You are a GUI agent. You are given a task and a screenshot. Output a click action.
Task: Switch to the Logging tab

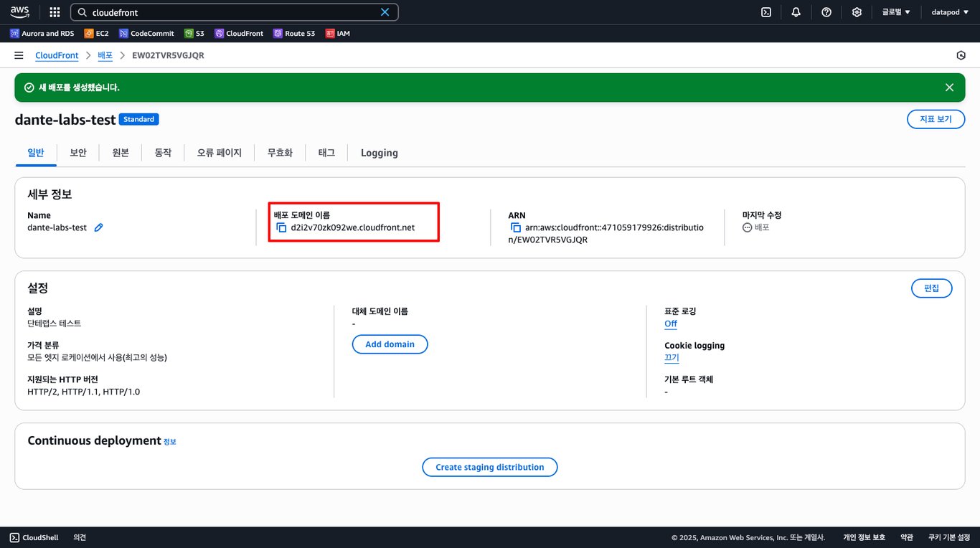coord(379,153)
